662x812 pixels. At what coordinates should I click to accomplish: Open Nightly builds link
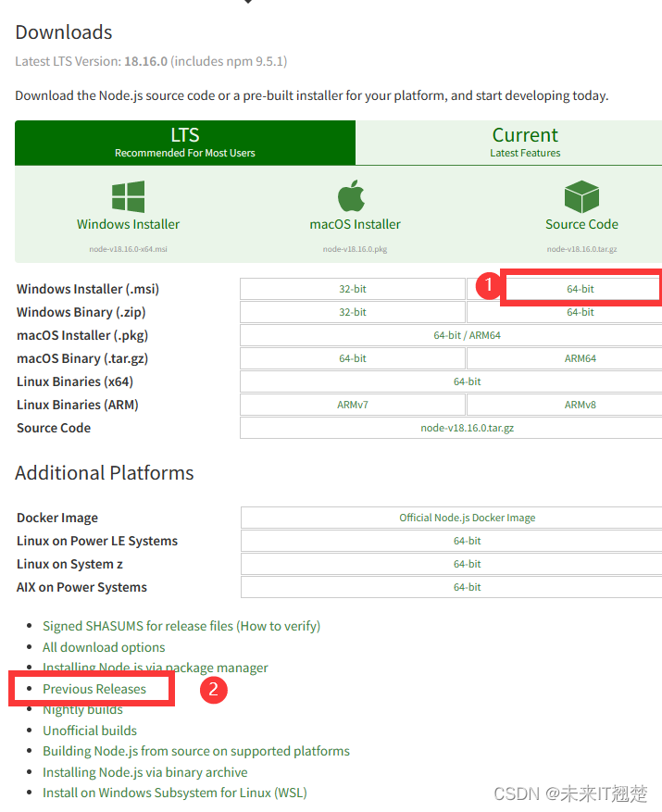coord(82,709)
